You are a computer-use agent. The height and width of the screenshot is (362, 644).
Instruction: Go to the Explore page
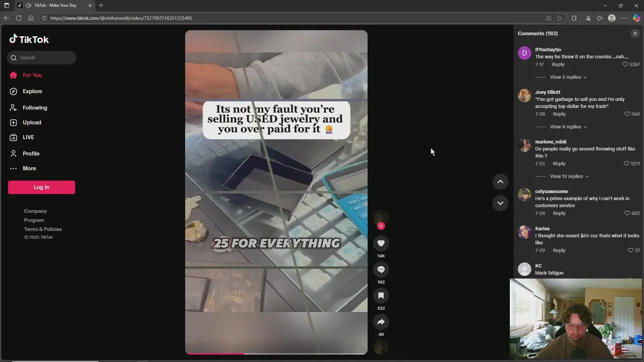coord(32,91)
